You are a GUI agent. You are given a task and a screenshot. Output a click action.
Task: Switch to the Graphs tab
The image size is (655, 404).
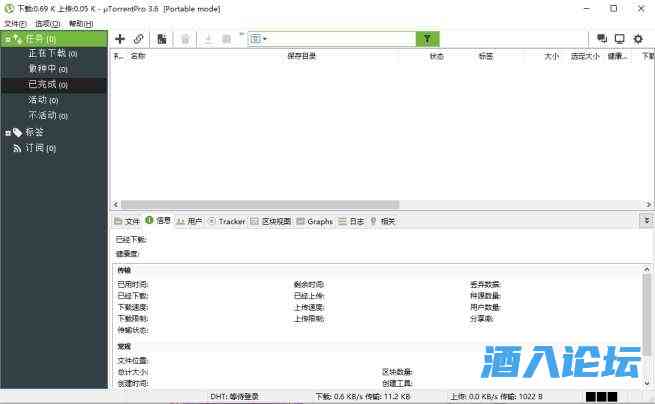click(315, 221)
